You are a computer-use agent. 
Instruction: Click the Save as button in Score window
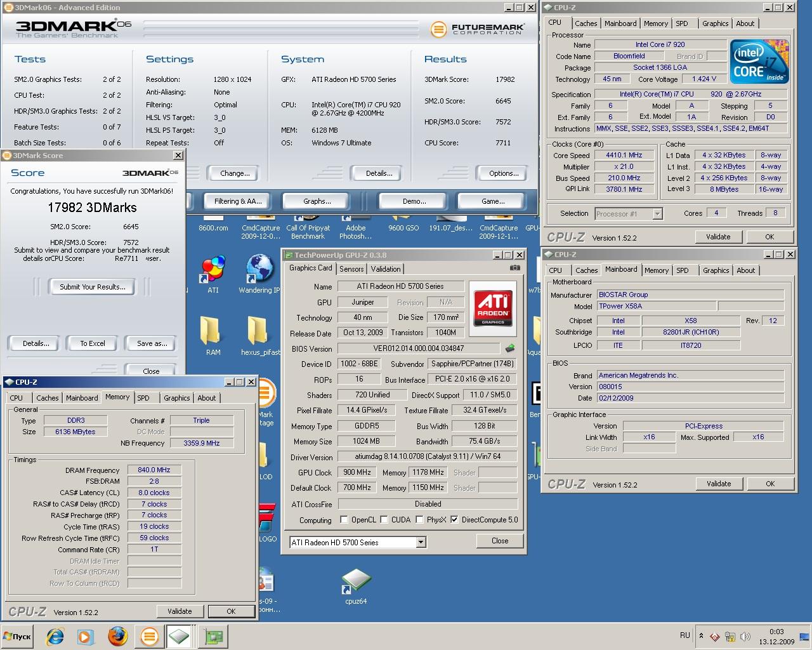tap(152, 343)
